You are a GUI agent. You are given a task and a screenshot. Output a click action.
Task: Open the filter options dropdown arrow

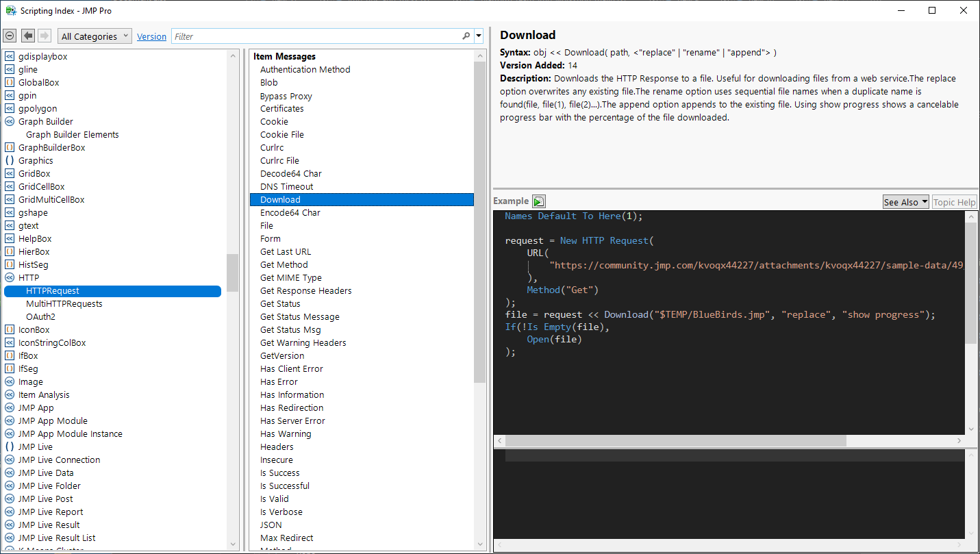pos(479,36)
